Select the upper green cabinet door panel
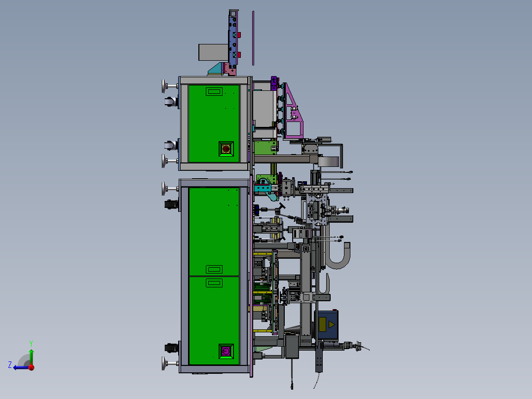Image resolution: width=532 pixels, height=399 pixels. click(214, 123)
